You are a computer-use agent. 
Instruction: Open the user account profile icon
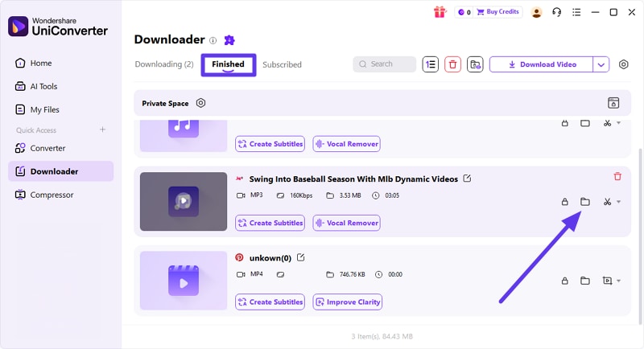[536, 12]
